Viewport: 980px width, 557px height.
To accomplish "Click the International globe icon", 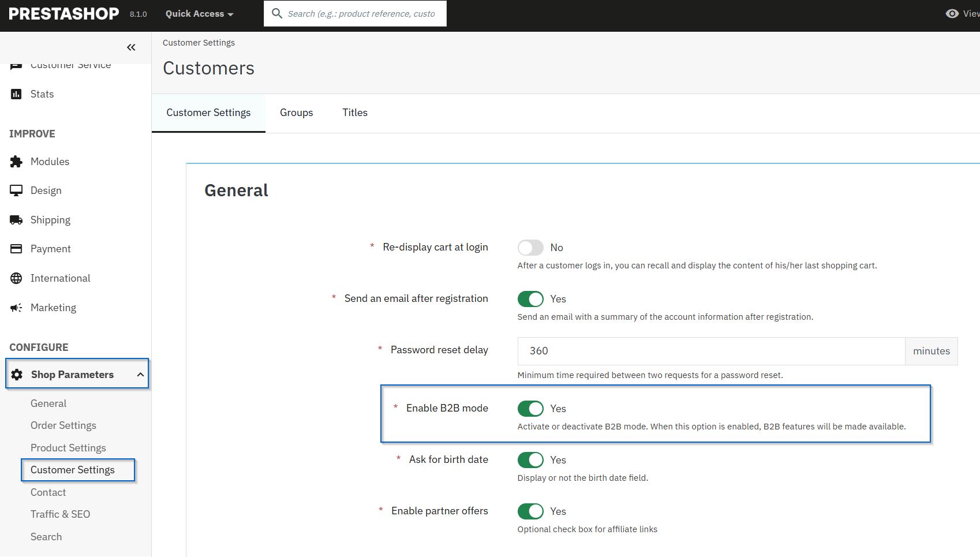I will [x=16, y=278].
